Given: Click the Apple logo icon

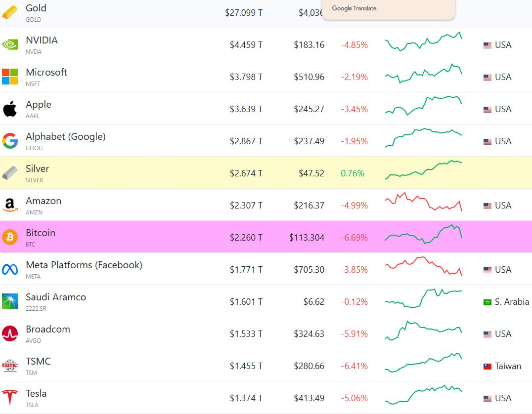Looking at the screenshot, I should 10,109.
